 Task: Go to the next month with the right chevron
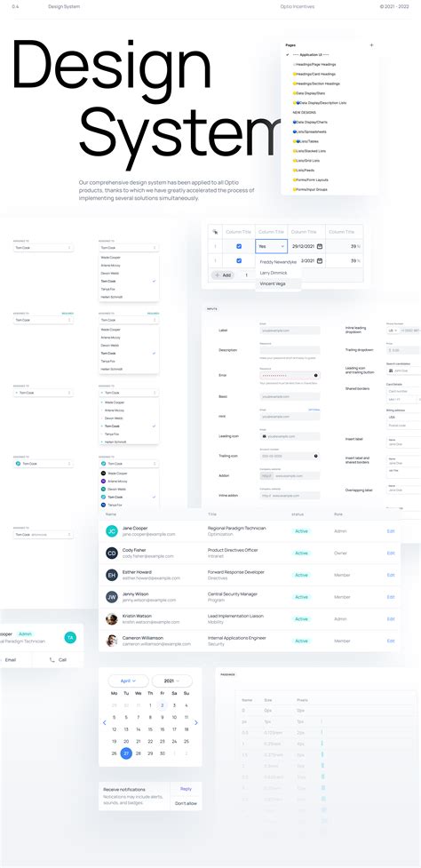pos(195,722)
